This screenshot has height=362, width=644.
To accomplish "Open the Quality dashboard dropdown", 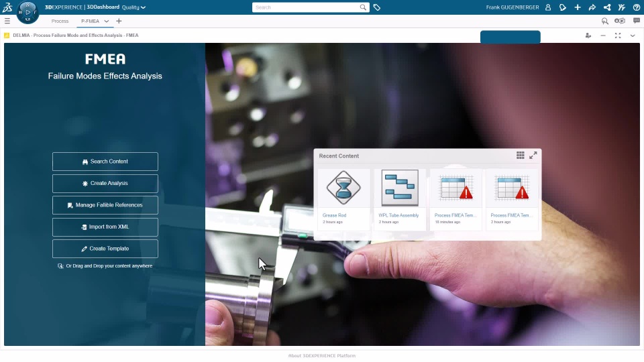I will (133, 7).
